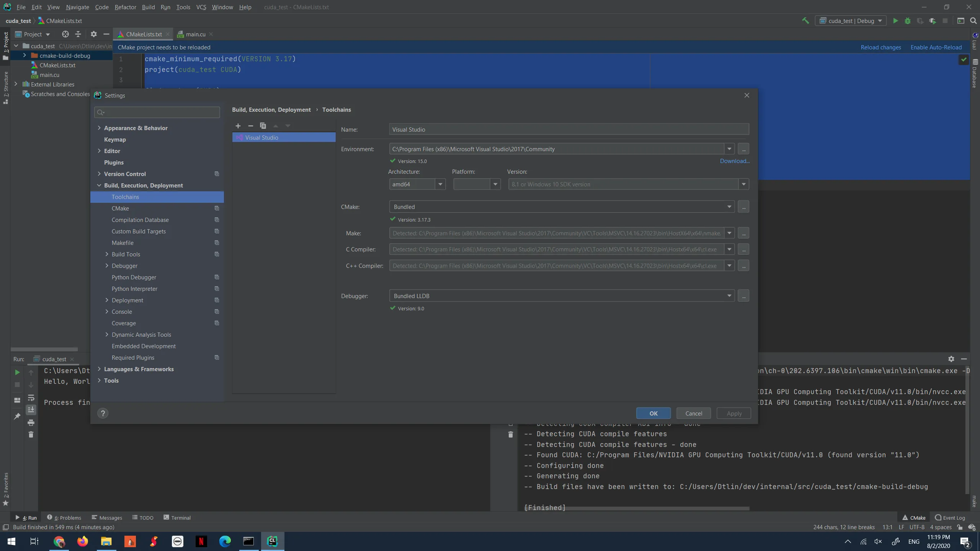Open the Architecture amd64 dropdown
Viewport: 980px width, 551px height.
440,184
